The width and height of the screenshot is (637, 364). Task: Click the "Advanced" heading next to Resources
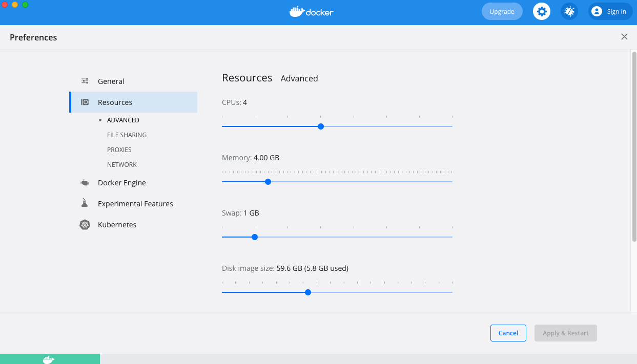(299, 78)
